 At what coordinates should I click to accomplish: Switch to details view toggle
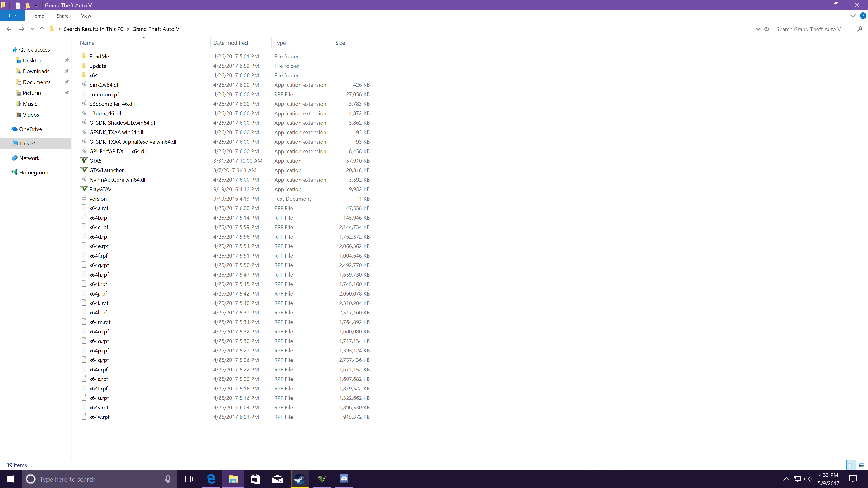pyautogui.click(x=851, y=465)
